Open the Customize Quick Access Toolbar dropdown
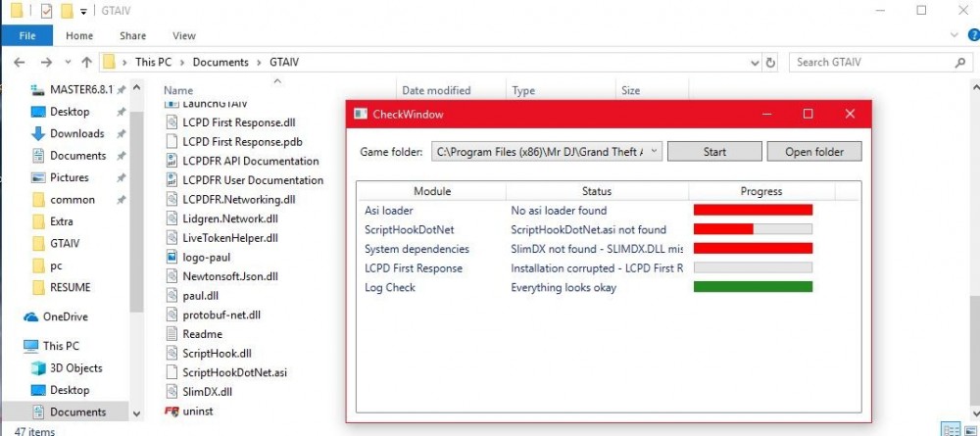This screenshot has height=436, width=980. click(83, 11)
